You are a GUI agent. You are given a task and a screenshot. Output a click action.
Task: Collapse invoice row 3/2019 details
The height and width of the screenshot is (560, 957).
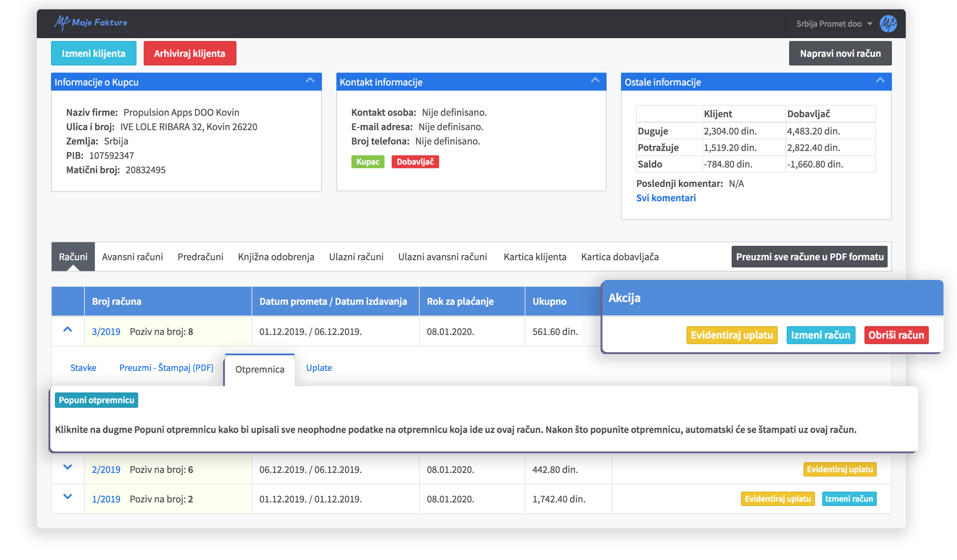click(68, 330)
